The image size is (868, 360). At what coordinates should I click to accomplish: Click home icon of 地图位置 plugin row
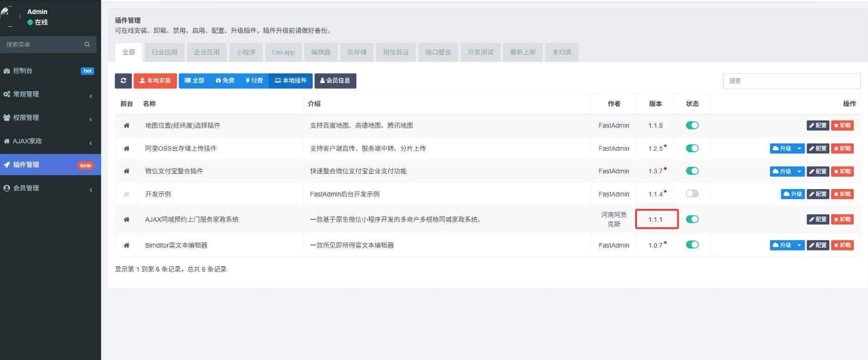tap(126, 126)
